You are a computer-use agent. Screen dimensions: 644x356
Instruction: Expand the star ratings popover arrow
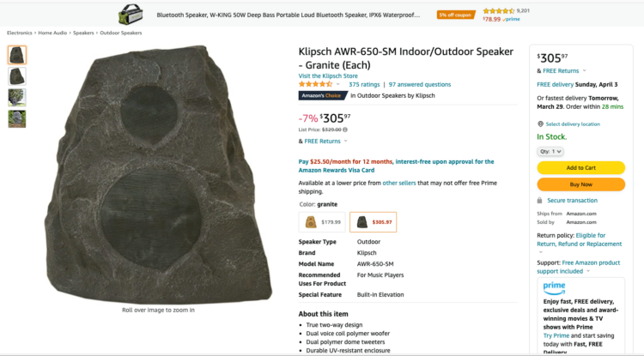(341, 85)
